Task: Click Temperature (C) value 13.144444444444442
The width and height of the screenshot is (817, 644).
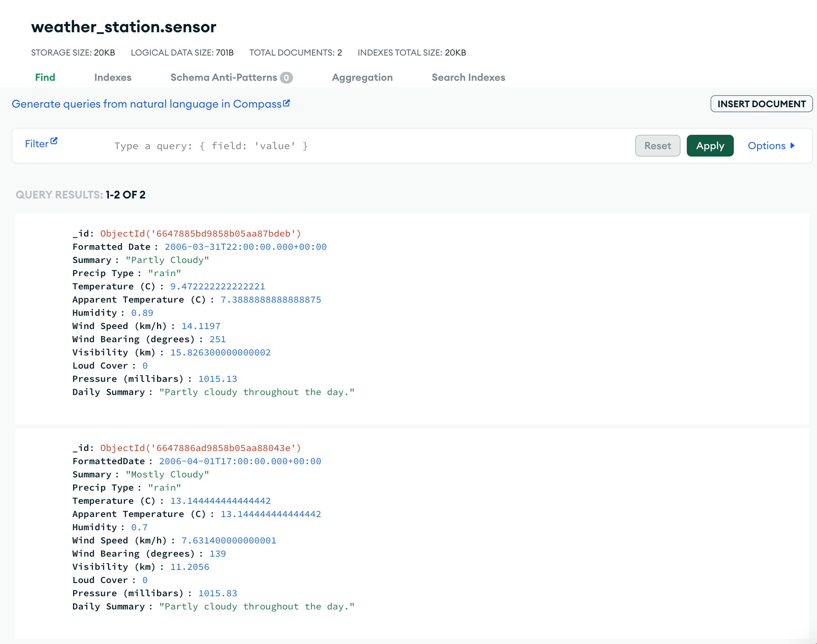Action: click(x=220, y=501)
